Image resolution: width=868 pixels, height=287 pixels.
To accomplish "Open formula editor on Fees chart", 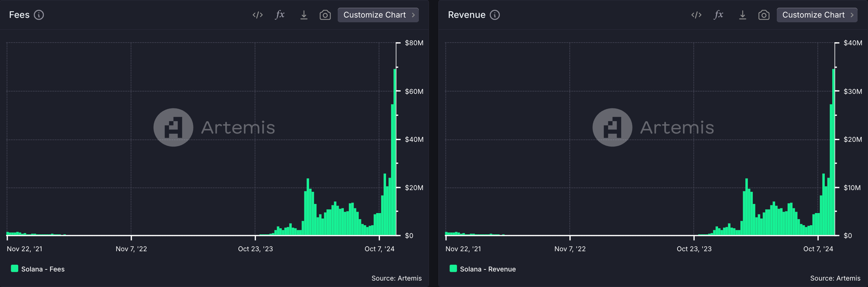I will pos(280,15).
